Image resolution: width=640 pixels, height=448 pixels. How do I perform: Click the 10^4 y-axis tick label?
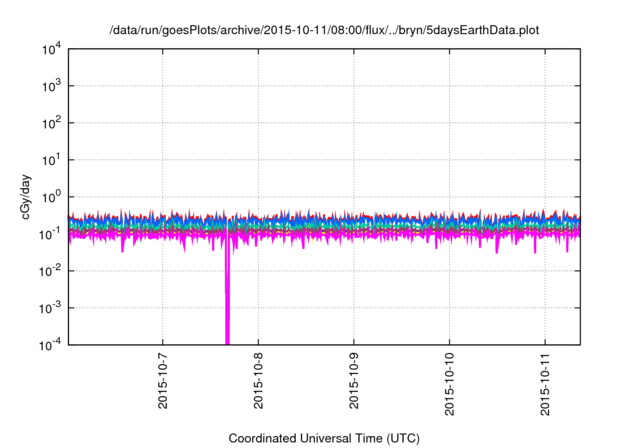(52, 49)
